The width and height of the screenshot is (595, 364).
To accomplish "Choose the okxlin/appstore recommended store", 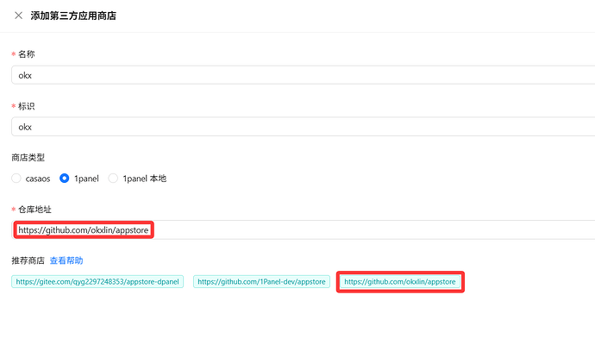I will pos(400,282).
